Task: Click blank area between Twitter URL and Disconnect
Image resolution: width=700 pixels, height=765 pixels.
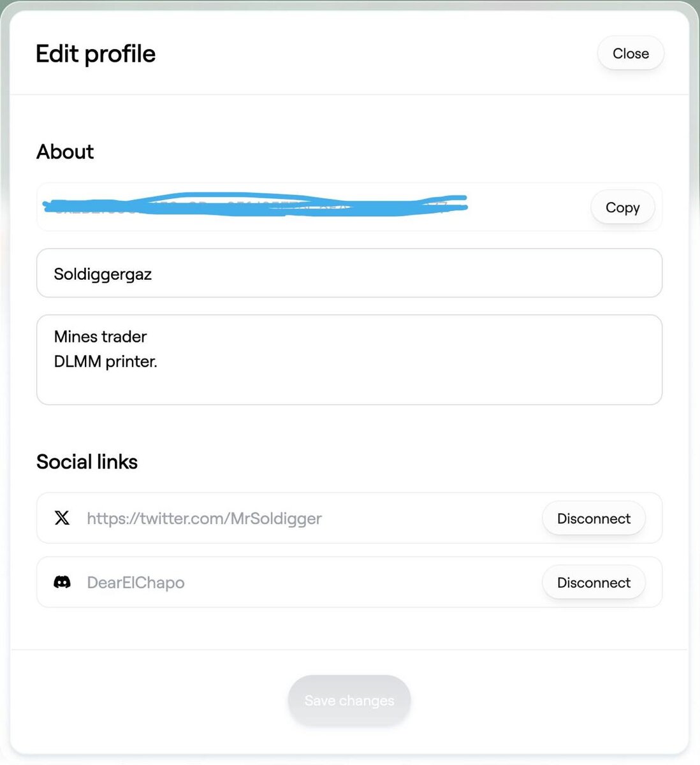Action: point(430,518)
